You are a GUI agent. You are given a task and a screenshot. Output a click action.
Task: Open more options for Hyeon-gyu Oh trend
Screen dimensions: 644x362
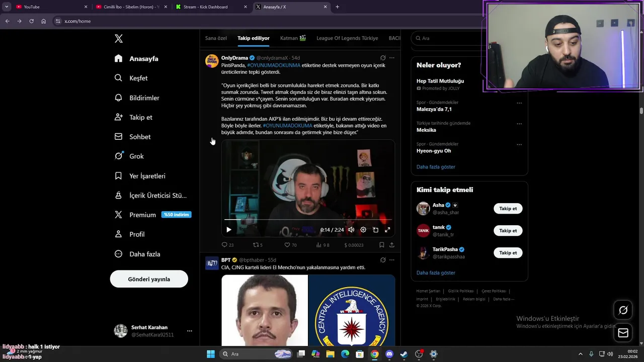click(519, 144)
